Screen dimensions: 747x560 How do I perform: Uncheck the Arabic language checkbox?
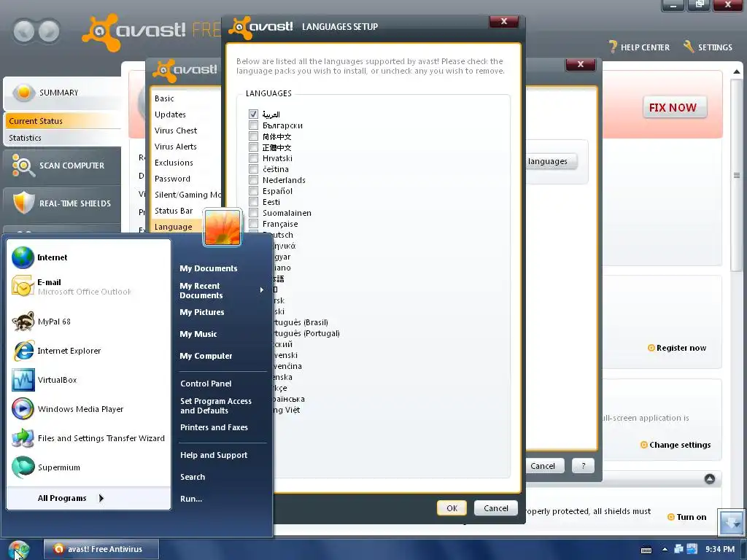[253, 114]
